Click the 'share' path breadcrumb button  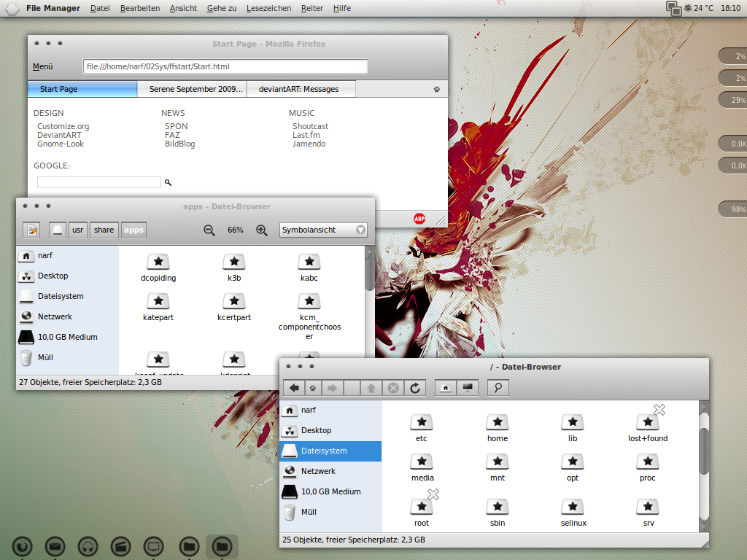[104, 230]
